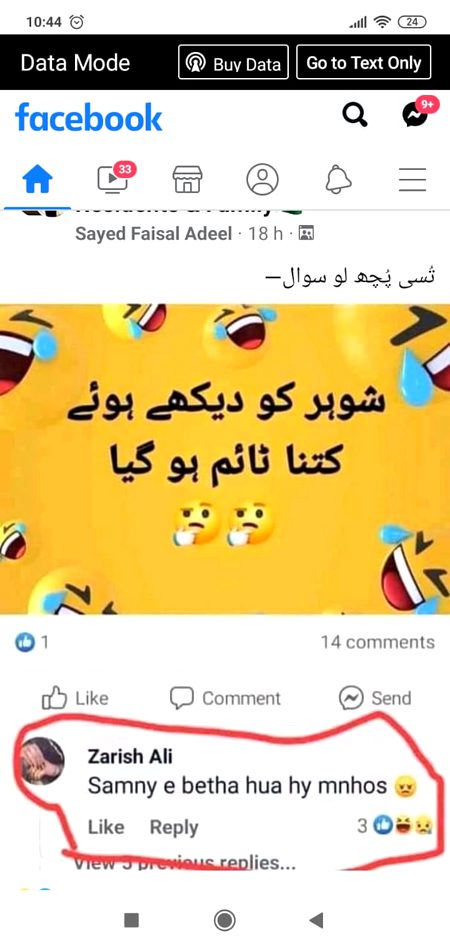Open Marketplace storefront icon

pyautogui.click(x=187, y=180)
